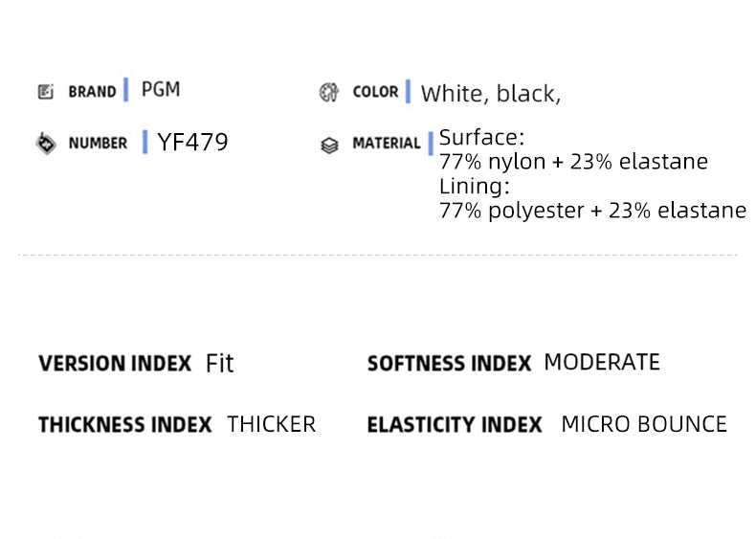Viewport: 756px width, 539px height.
Task: Click the COLOR label
Action: (375, 92)
